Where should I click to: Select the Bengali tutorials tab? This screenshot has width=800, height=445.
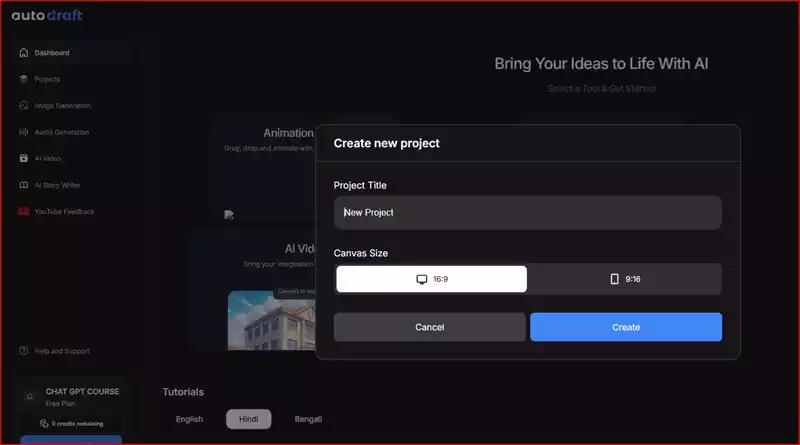[x=308, y=419]
